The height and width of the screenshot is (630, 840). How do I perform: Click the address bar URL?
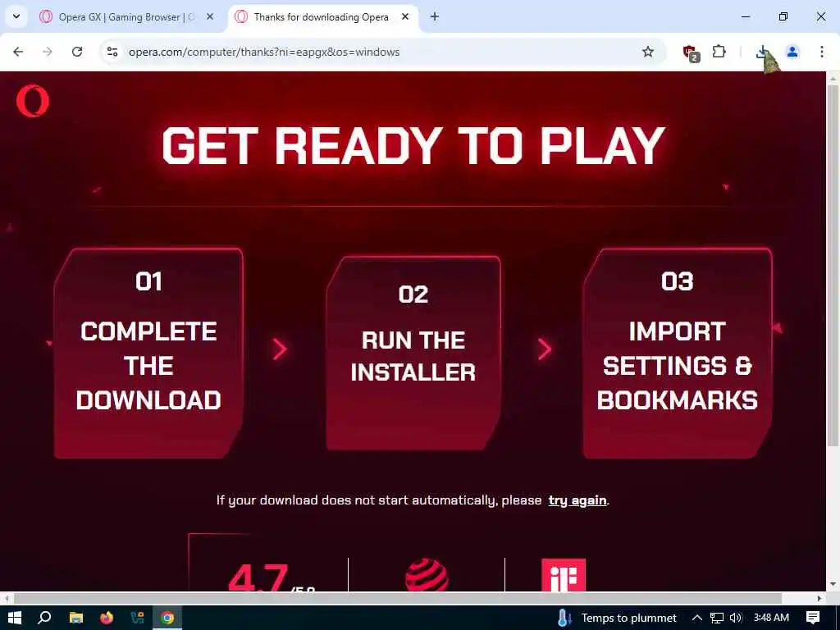point(264,52)
